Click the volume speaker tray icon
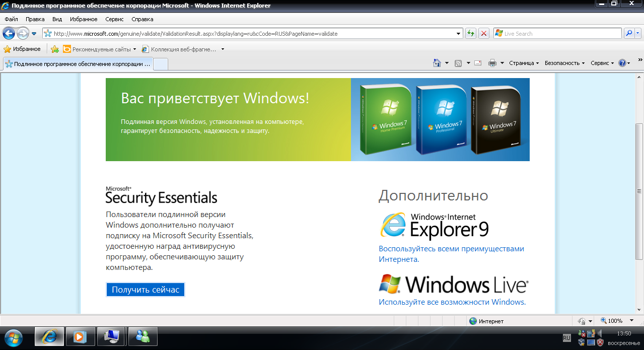 coord(600,333)
